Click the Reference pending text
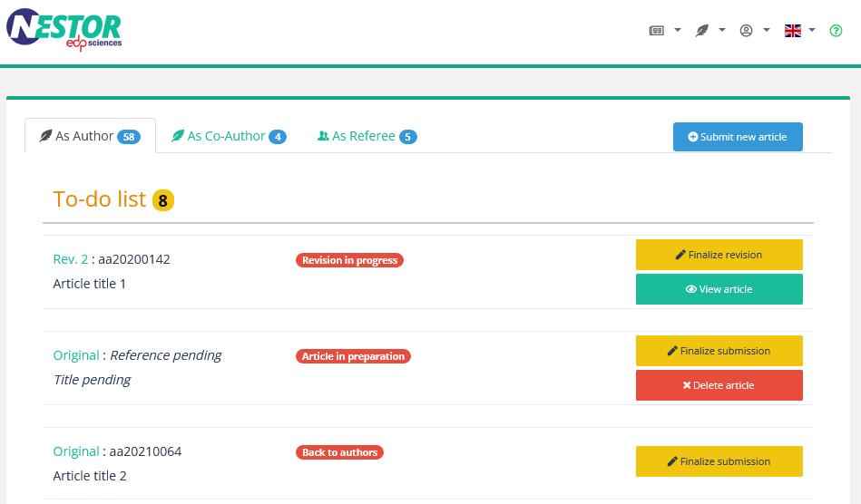This screenshot has width=861, height=504. [x=166, y=355]
